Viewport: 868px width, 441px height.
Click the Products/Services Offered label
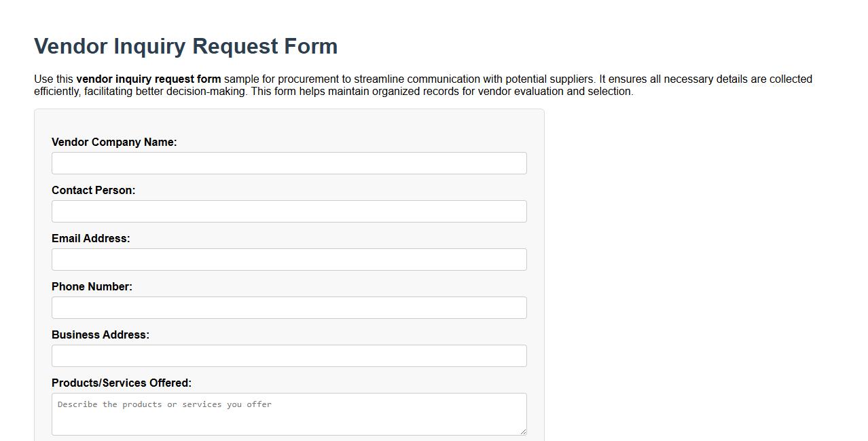(122, 383)
